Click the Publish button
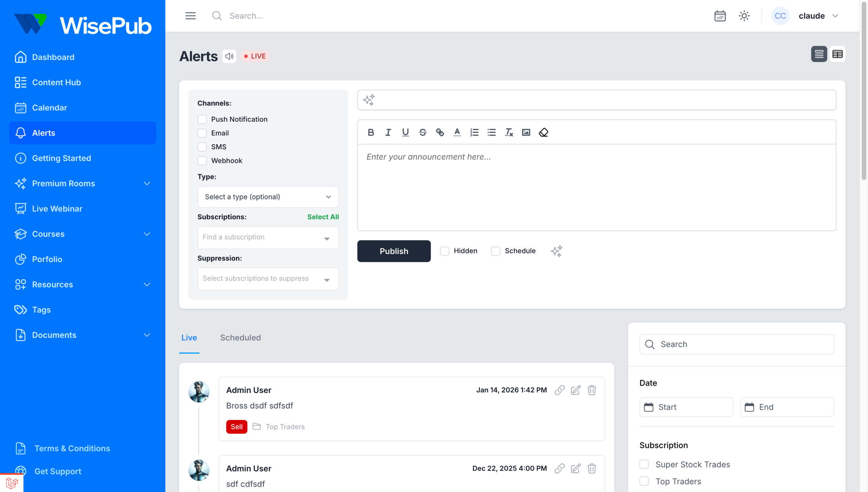Screen dimensions: 868x492 [x=394, y=251]
